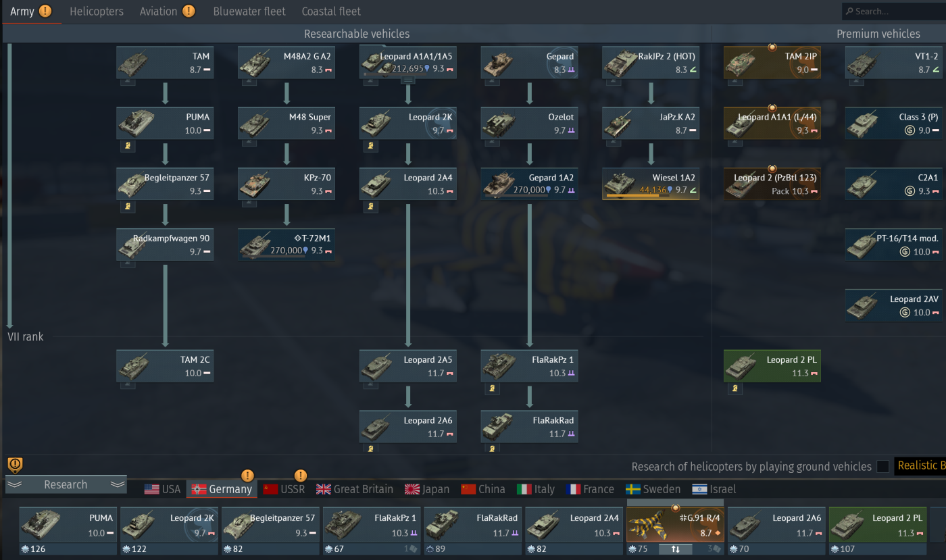Click the "Researchable vehicles" heading
Viewport: 946px width, 560px height.
pos(357,34)
